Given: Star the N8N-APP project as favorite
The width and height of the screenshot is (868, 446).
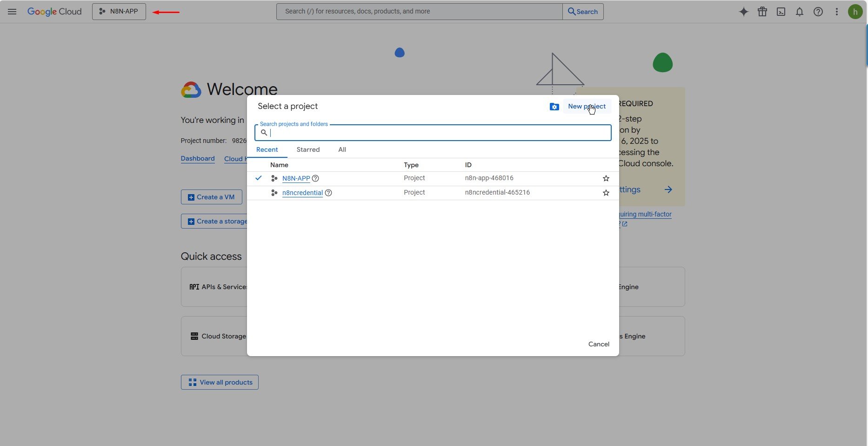Looking at the screenshot, I should click(x=606, y=178).
